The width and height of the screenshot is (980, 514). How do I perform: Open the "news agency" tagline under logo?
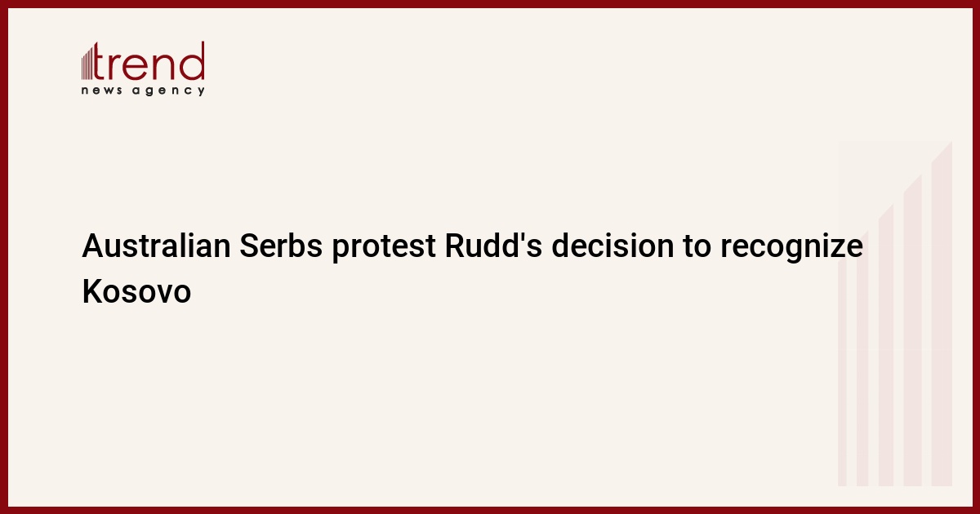[x=143, y=91]
